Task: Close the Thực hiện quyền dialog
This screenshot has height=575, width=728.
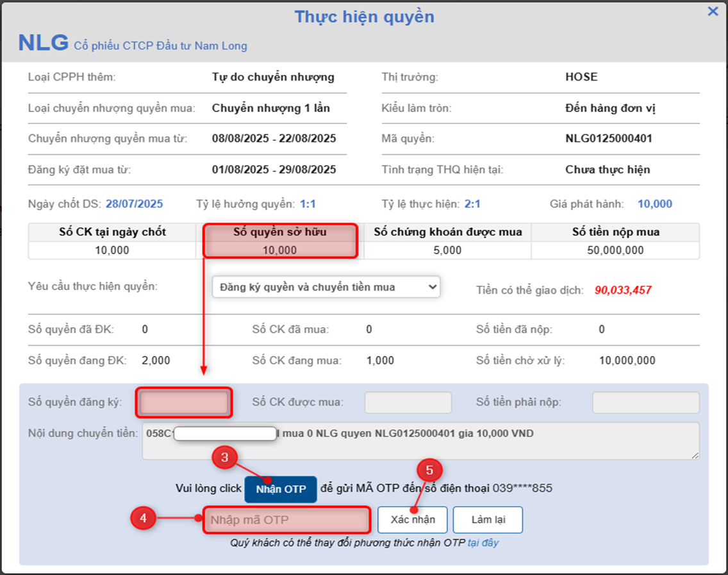Action: pyautogui.click(x=713, y=11)
